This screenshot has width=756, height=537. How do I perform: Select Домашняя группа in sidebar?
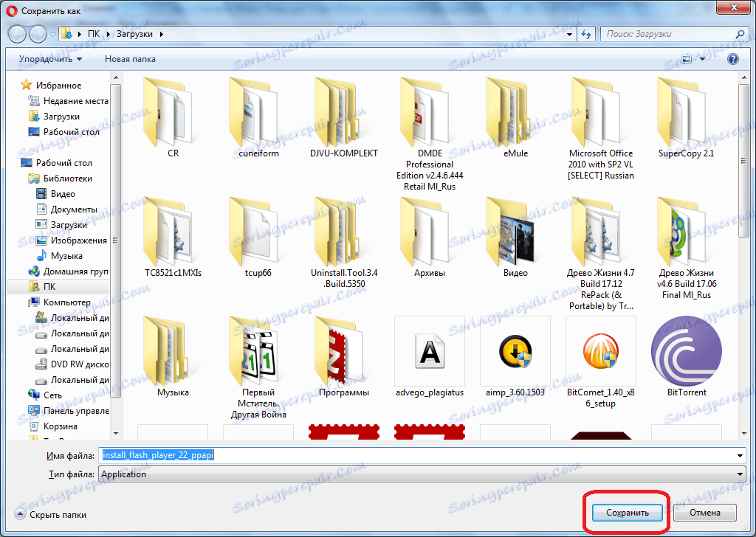[x=68, y=271]
